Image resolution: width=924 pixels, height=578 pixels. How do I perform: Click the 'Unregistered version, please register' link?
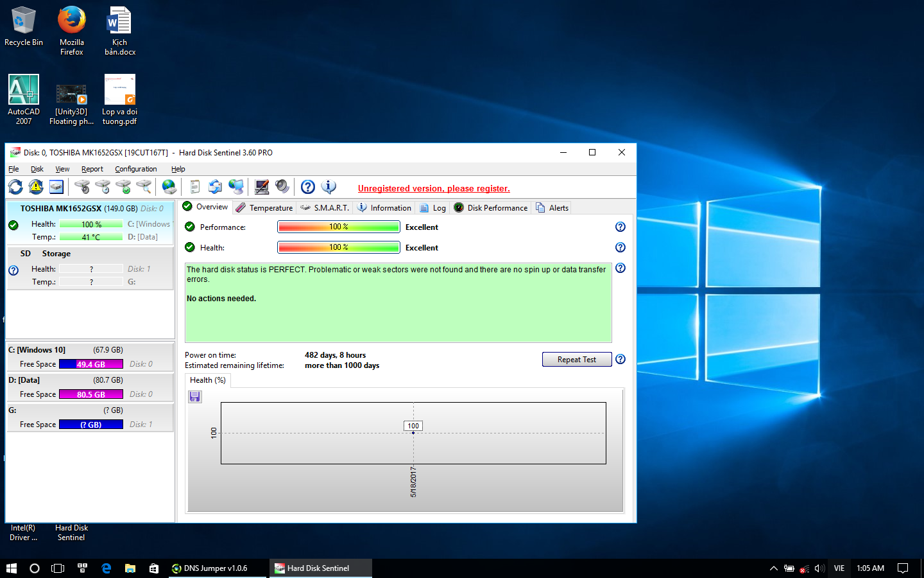[x=434, y=188]
